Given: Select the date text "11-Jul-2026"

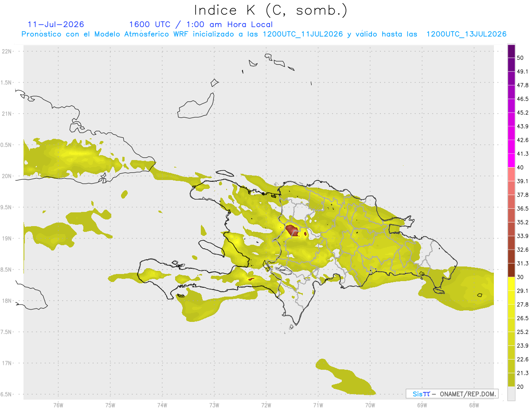Looking at the screenshot, I should coord(56,24).
